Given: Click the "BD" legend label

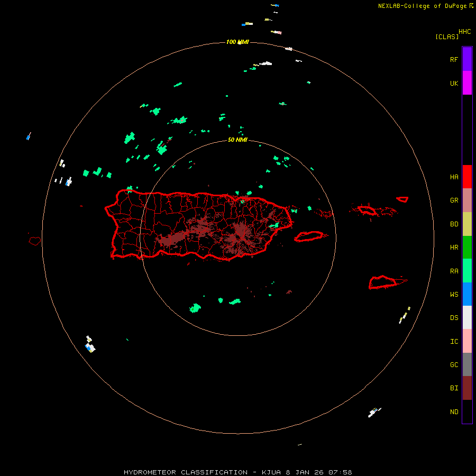Looking at the screenshot, I should point(454,224).
